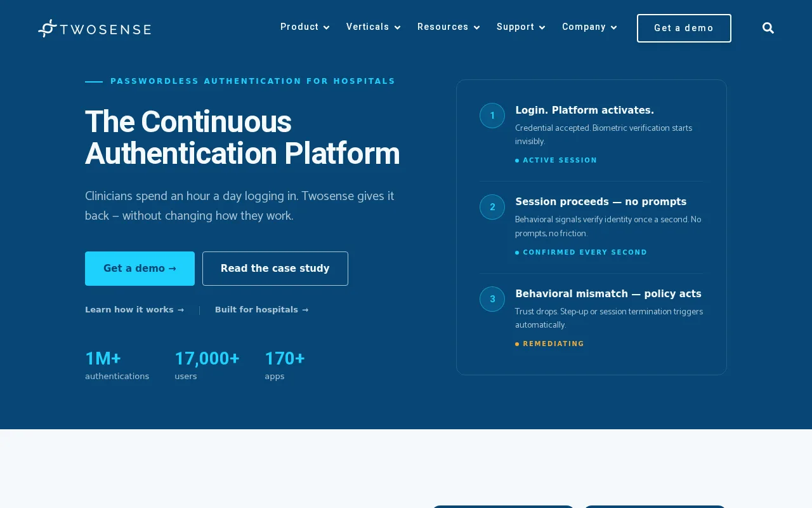812x508 pixels.
Task: Click Behavioral mismatch — policy acts title
Action: click(x=608, y=294)
